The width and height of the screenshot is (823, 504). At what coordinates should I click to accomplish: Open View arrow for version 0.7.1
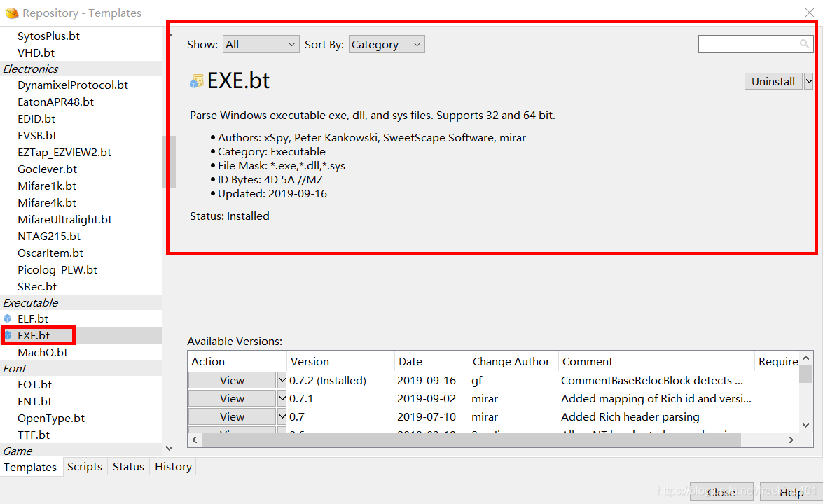click(x=282, y=398)
